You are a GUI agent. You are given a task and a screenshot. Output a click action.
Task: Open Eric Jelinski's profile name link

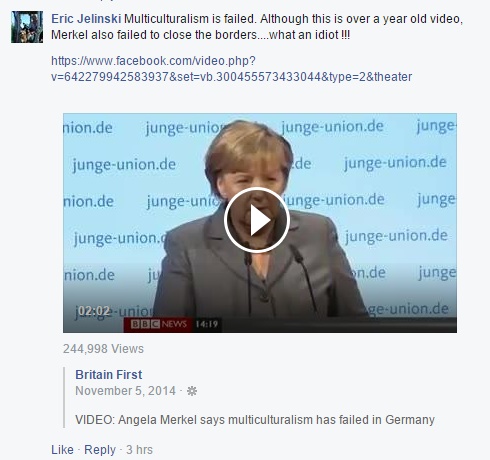coord(86,19)
